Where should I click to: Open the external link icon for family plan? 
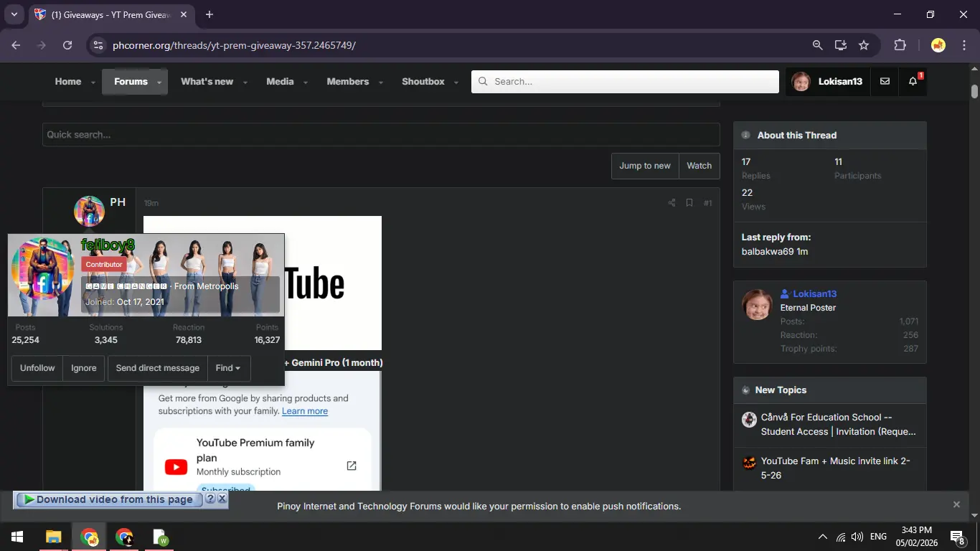click(x=352, y=466)
